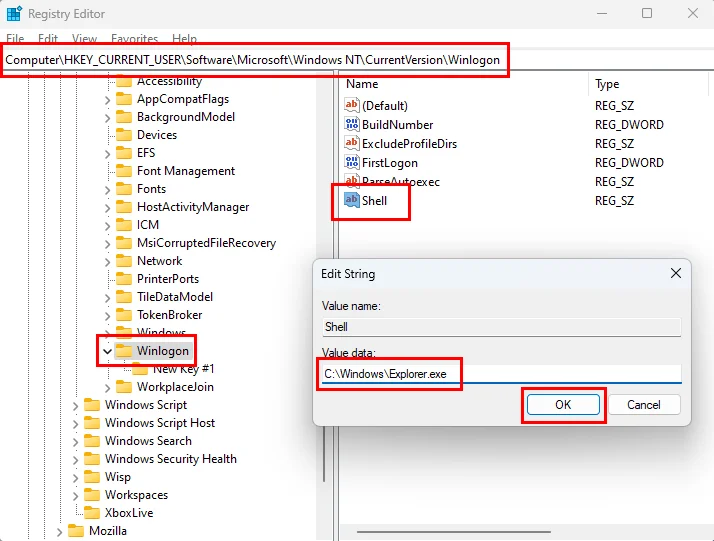Click the WorkplaceJoin folder icon

pyautogui.click(x=124, y=387)
